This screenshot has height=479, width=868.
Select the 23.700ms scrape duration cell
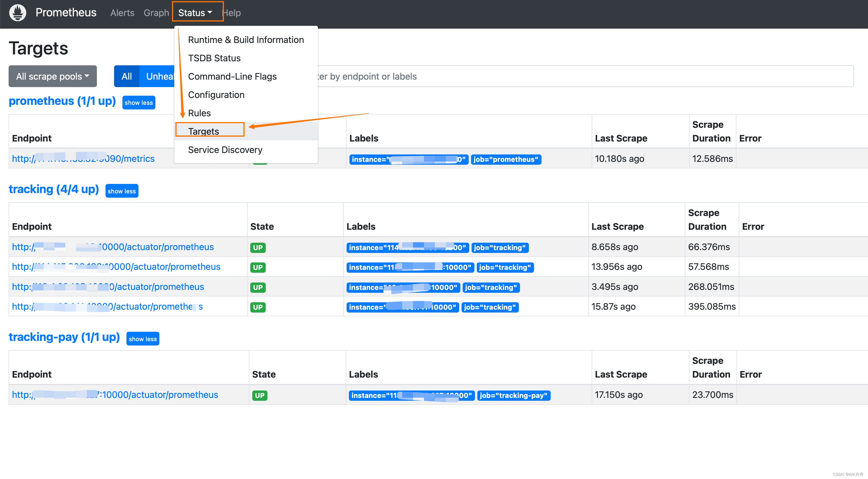pos(713,395)
